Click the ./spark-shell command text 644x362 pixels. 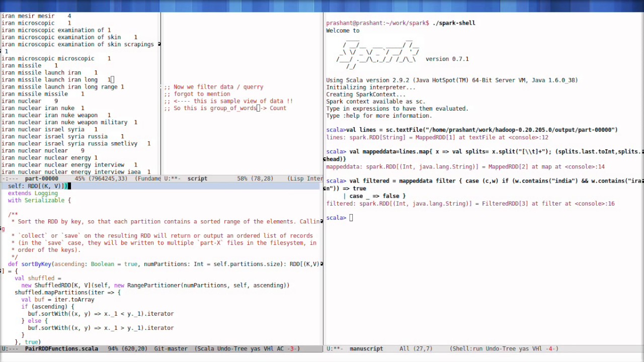(x=454, y=23)
